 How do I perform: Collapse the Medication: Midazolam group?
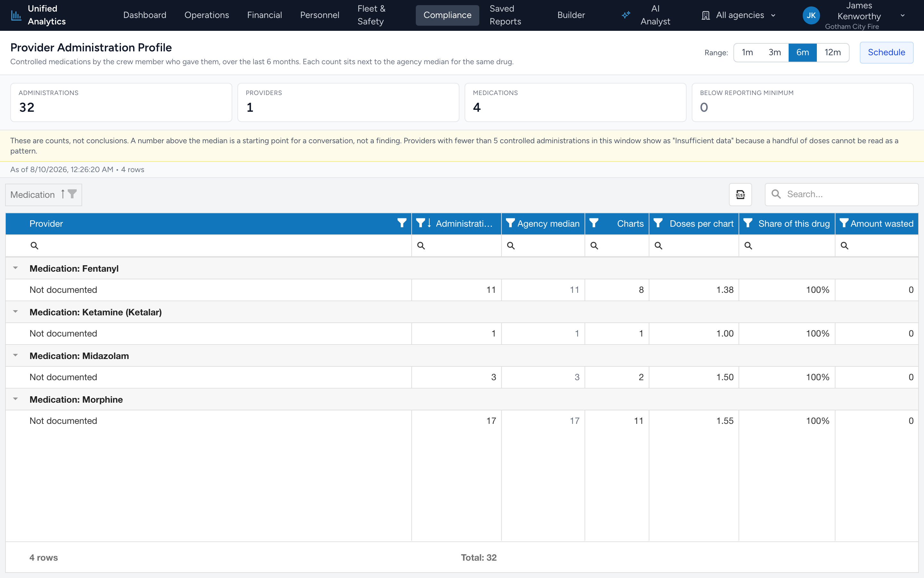click(x=15, y=355)
